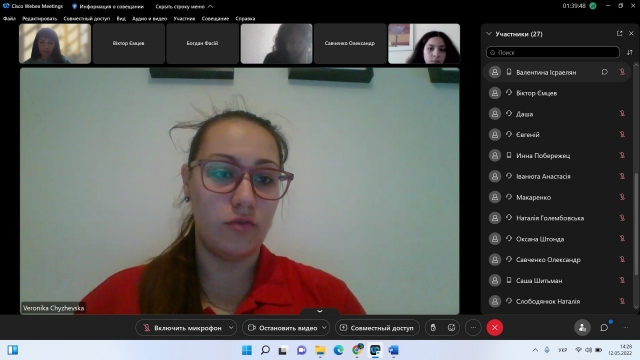The width and height of the screenshot is (640, 360).
Task: Open the Редактировать menu
Action: 40,18
